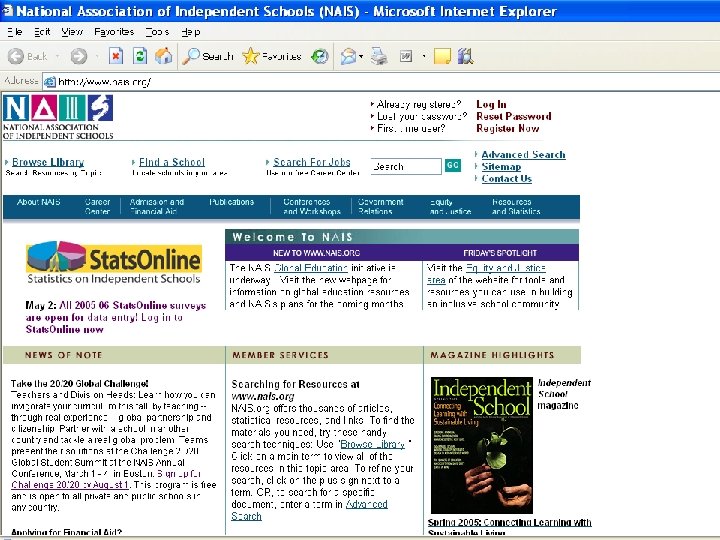
Task: Click the Register Now link
Action: tap(508, 128)
